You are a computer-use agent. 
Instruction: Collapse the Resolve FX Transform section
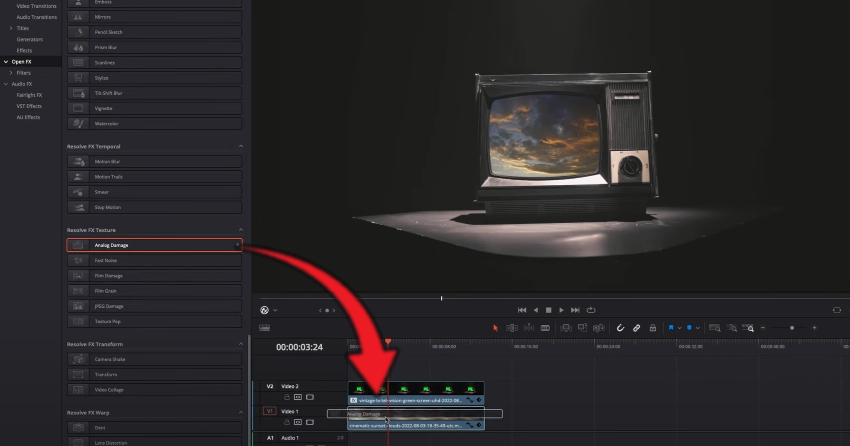(241, 344)
